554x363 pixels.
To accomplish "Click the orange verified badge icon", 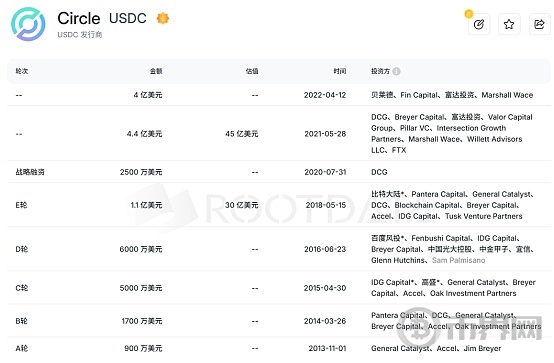I will (x=163, y=18).
